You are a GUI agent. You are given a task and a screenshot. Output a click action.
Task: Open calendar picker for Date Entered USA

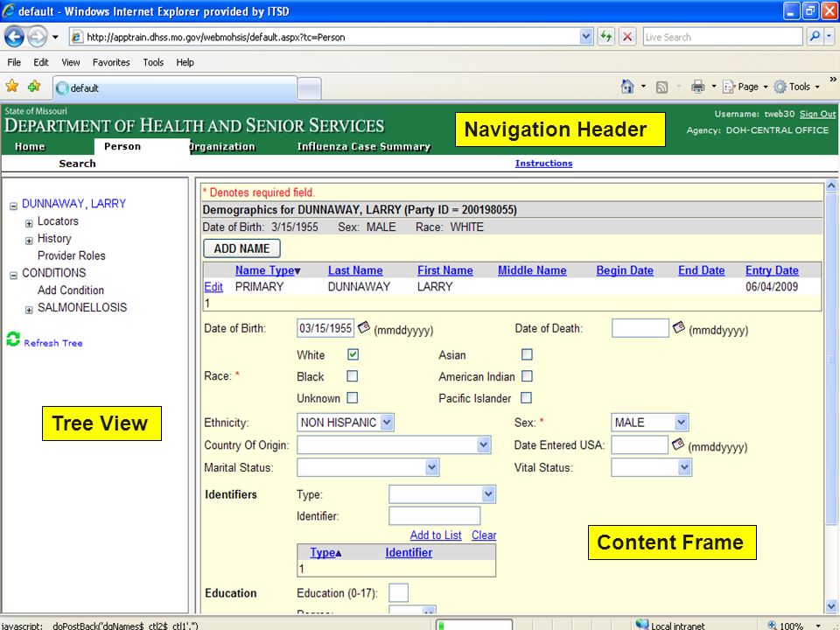pos(678,444)
